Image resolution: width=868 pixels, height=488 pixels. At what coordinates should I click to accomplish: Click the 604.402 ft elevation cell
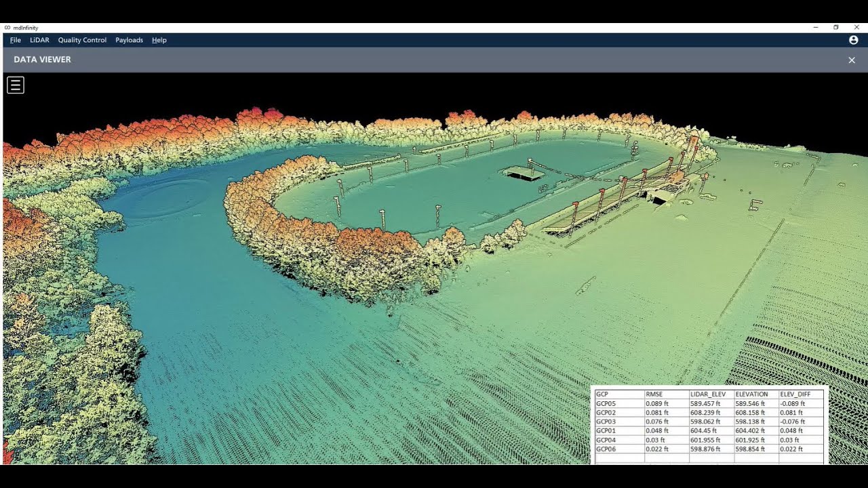point(756,430)
